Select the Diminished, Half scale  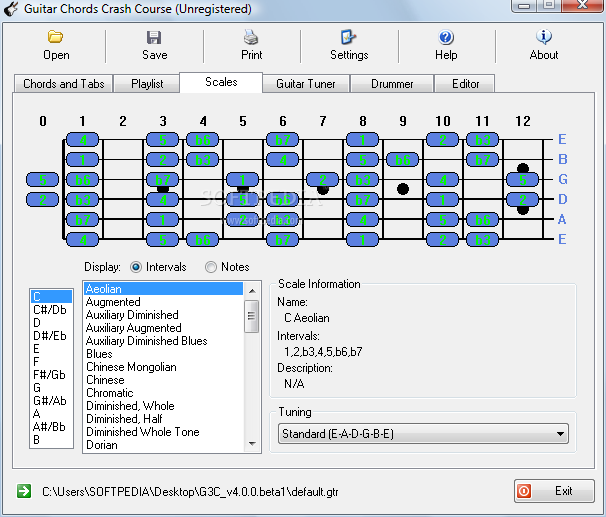pos(163,419)
